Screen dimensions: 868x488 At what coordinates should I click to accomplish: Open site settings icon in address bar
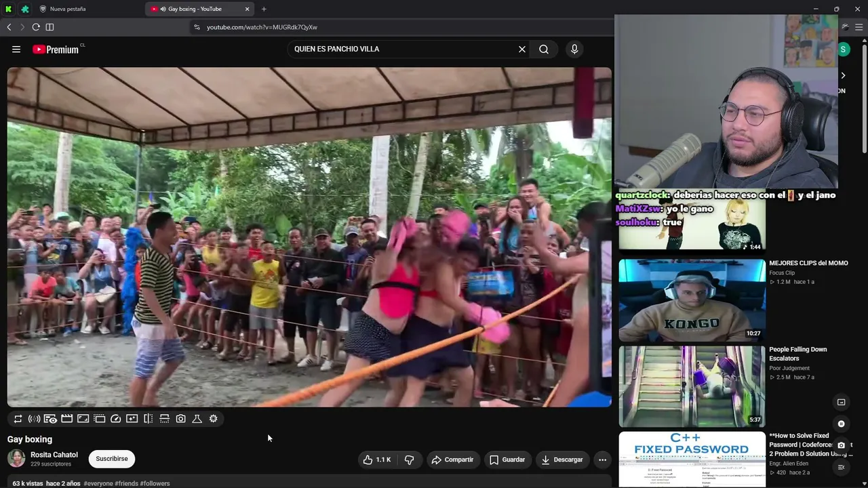pos(197,27)
